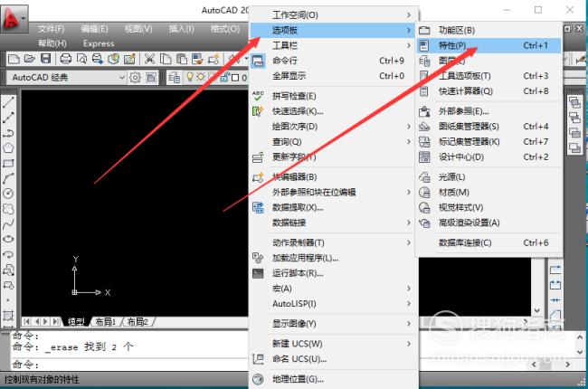
Task: Click the Paste icon in the toolbar
Action: [x=182, y=59]
